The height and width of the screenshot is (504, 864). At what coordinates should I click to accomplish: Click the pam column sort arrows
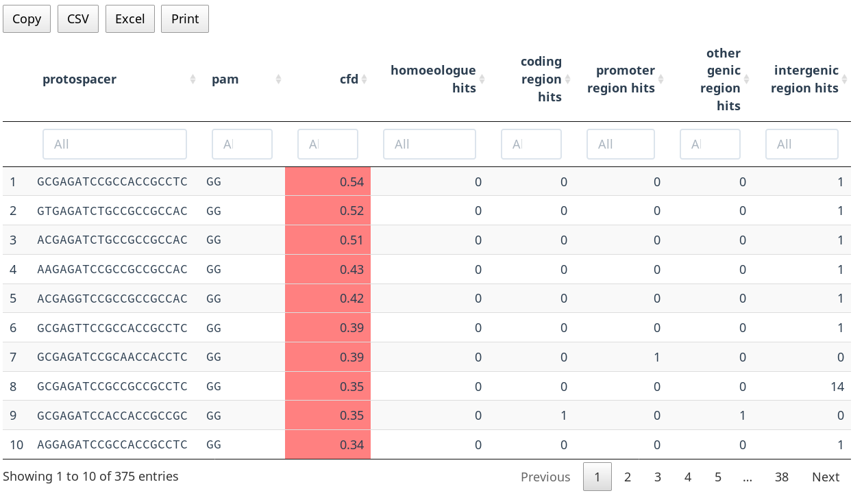[x=278, y=79]
